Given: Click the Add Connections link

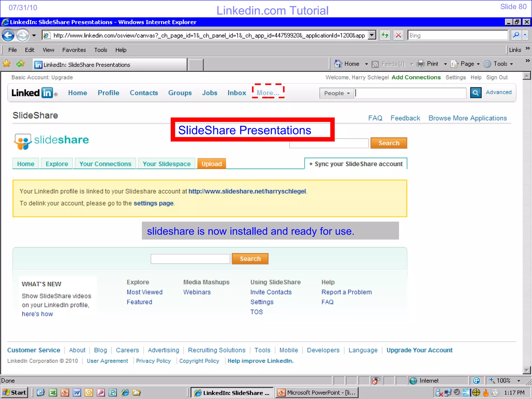Looking at the screenshot, I should click(416, 77).
